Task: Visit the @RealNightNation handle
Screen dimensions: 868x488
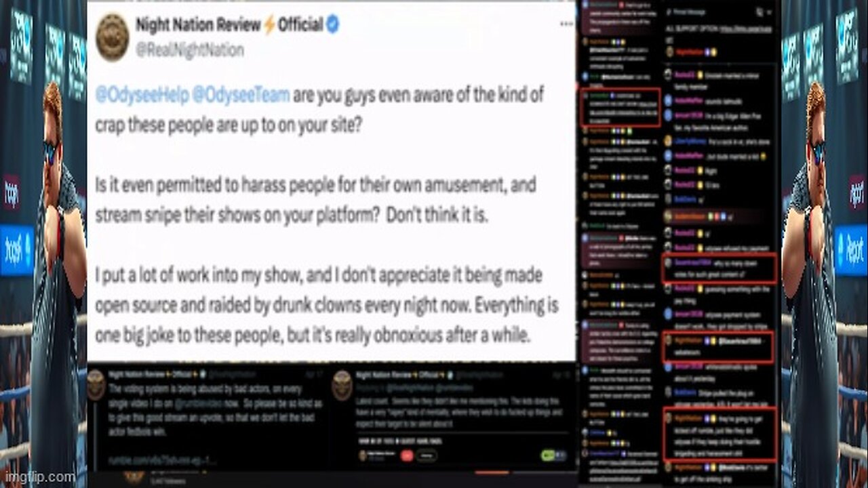Action: pyautogui.click(x=189, y=49)
